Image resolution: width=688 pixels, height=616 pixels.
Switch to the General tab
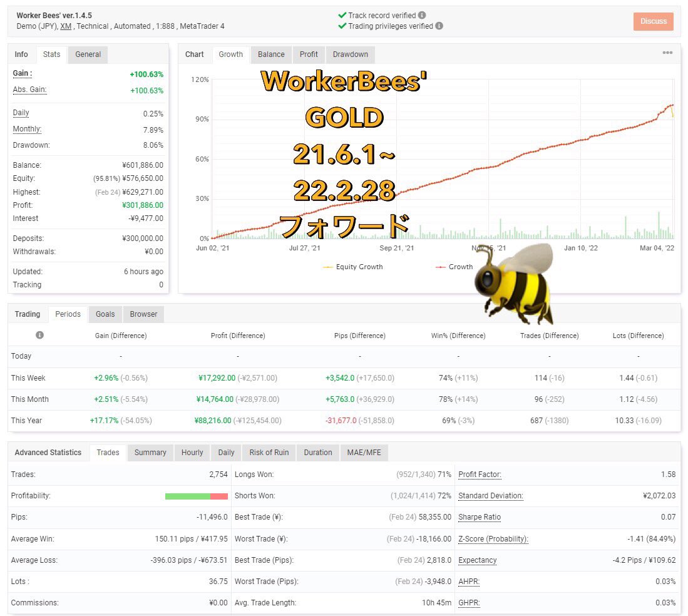[x=88, y=54]
